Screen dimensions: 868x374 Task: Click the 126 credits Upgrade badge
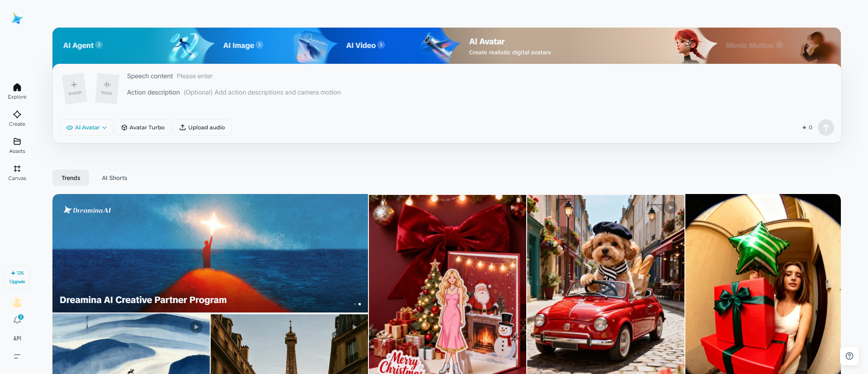pos(17,277)
